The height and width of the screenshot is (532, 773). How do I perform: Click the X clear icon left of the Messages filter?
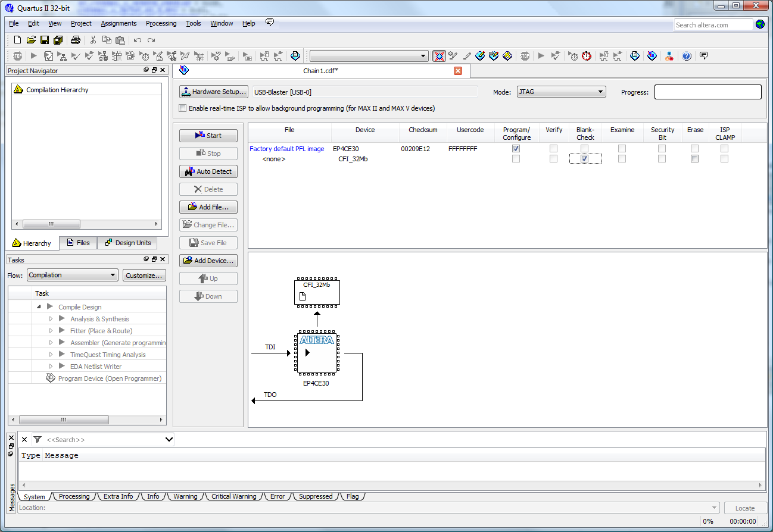(24, 440)
